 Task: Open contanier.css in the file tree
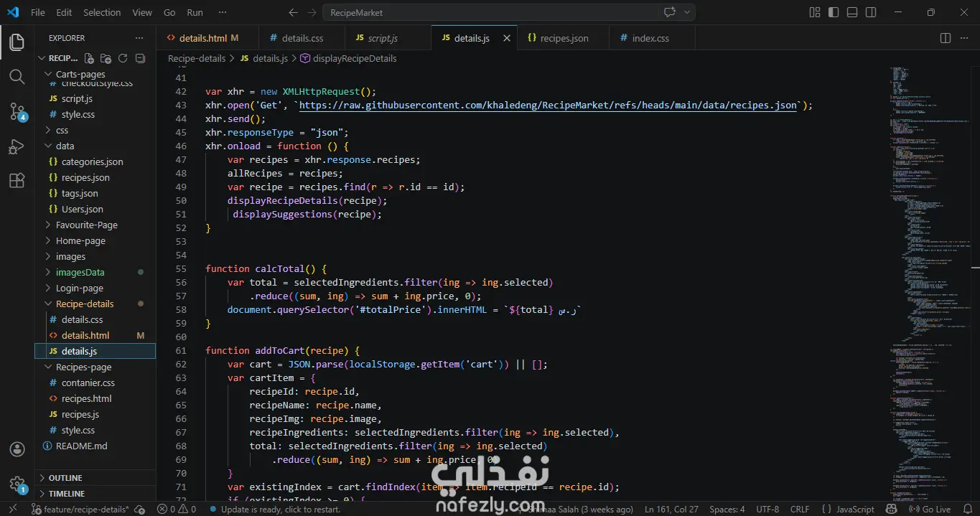tap(88, 383)
